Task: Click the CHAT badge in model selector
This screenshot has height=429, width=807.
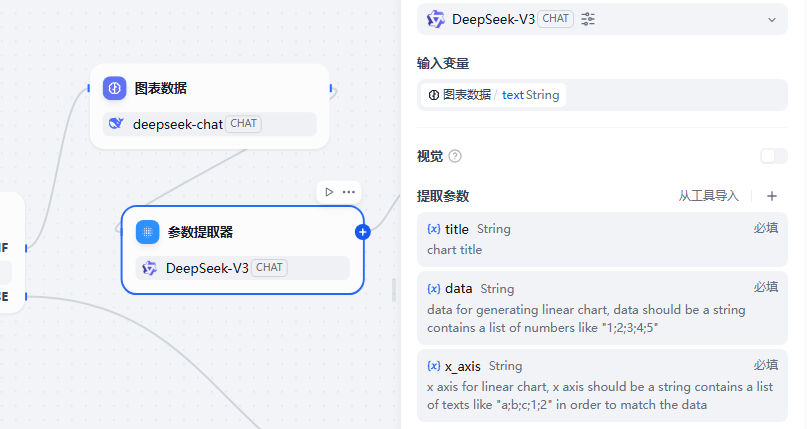Action: coord(555,19)
